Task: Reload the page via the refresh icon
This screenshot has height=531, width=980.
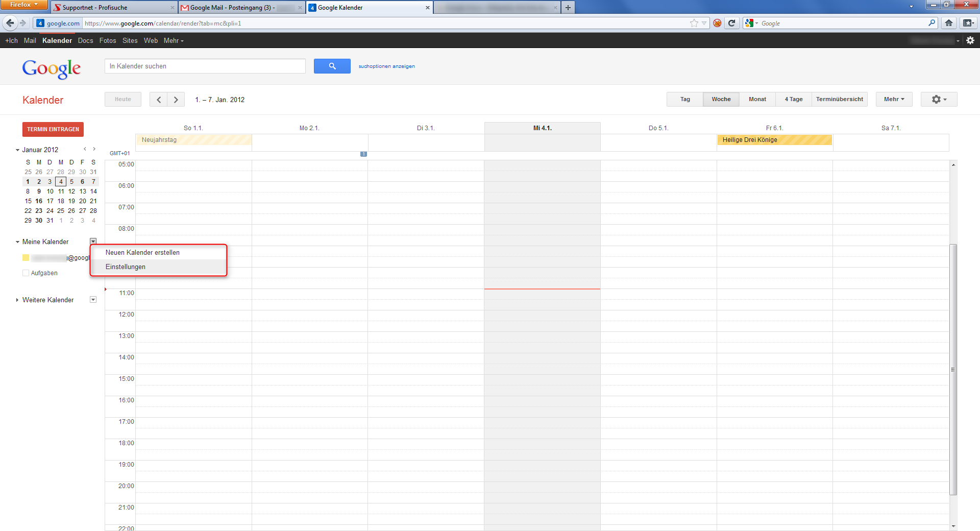Action: (732, 23)
